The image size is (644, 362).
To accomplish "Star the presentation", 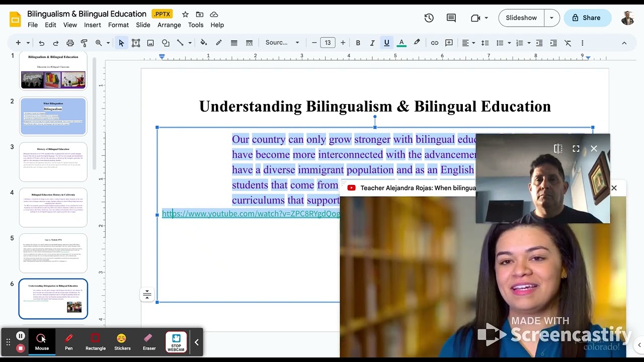I will (x=185, y=14).
